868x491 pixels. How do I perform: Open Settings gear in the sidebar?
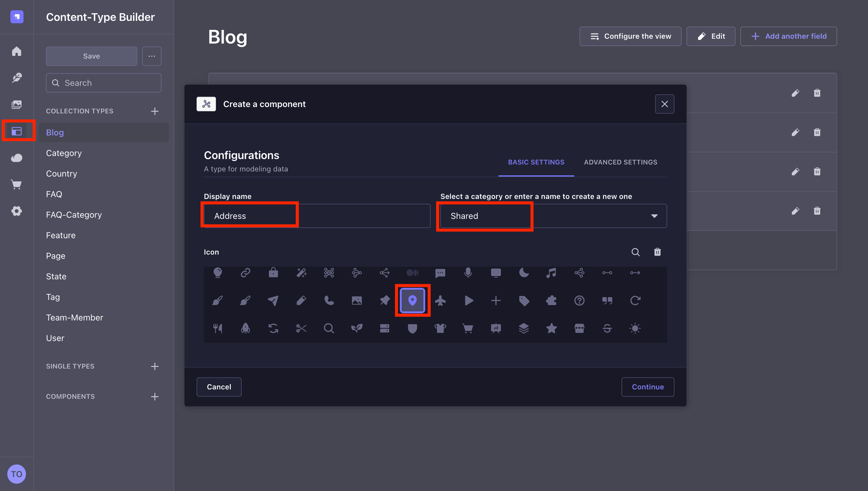click(17, 211)
